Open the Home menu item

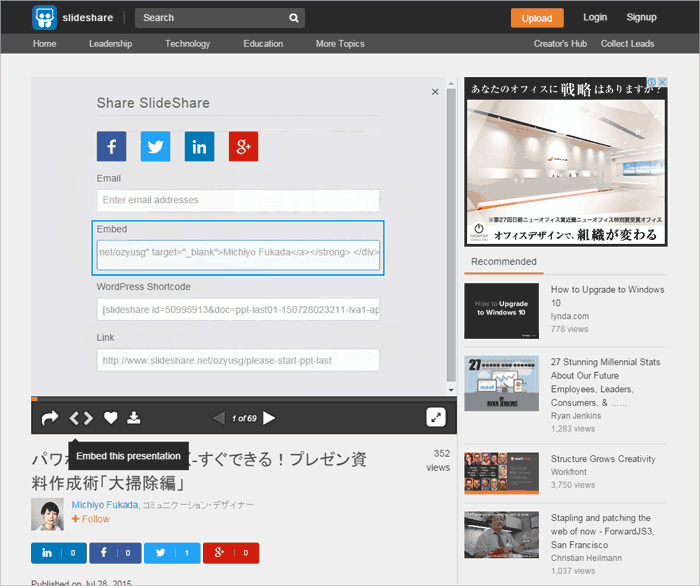[x=45, y=44]
